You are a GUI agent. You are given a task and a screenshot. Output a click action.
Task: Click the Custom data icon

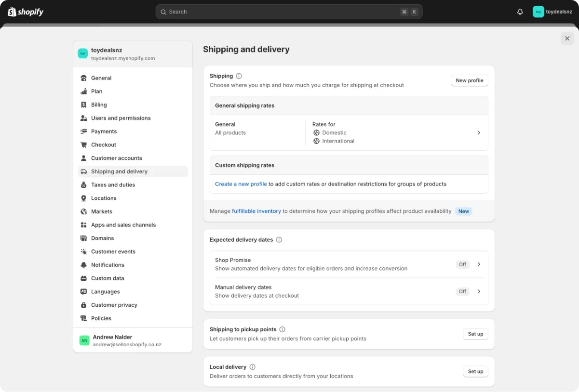(83, 278)
